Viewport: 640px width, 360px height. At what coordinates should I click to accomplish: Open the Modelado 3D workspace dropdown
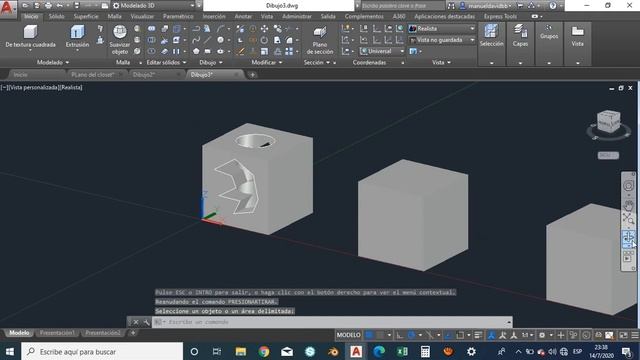point(153,6)
